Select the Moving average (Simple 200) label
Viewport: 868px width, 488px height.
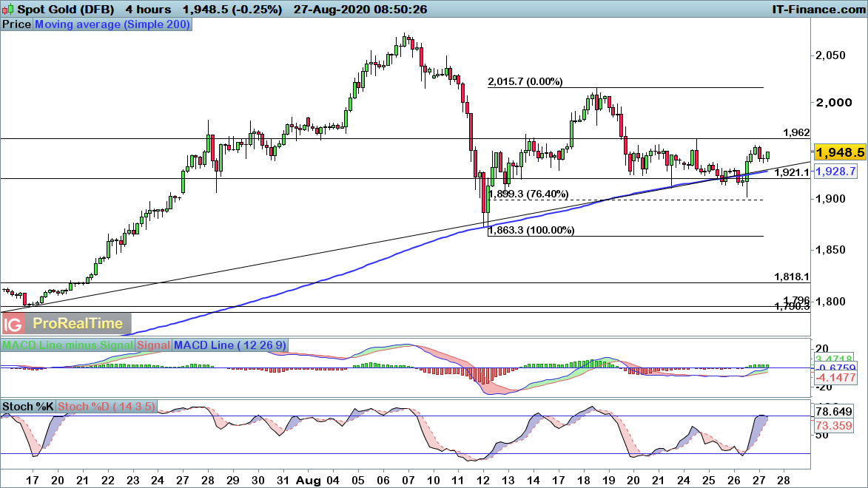coord(112,24)
